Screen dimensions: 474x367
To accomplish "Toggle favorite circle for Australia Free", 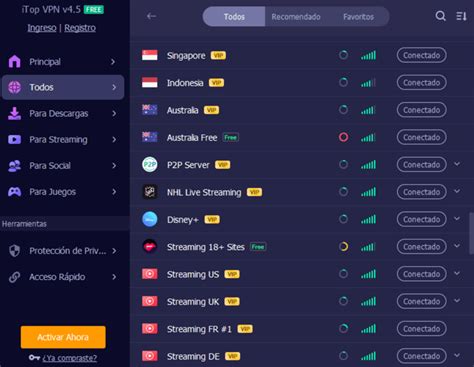I will coord(343,137).
